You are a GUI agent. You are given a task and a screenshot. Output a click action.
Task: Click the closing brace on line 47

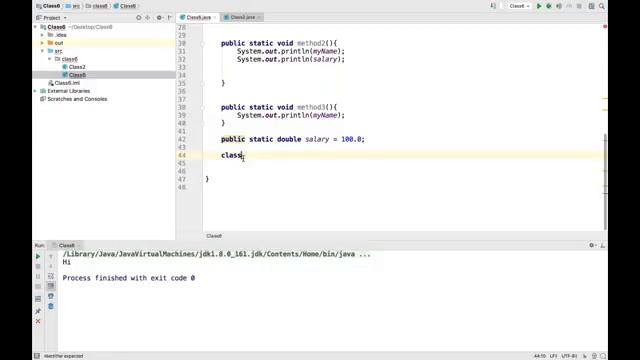coord(207,179)
